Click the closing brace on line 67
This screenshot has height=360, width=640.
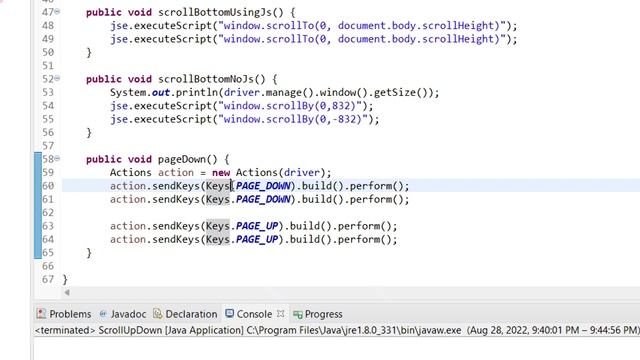pos(65,280)
